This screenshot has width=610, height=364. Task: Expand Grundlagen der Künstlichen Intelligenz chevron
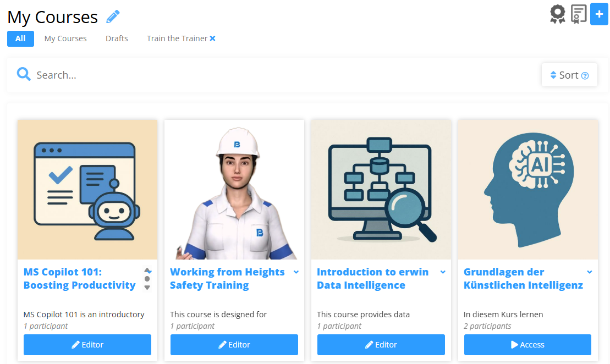590,272
